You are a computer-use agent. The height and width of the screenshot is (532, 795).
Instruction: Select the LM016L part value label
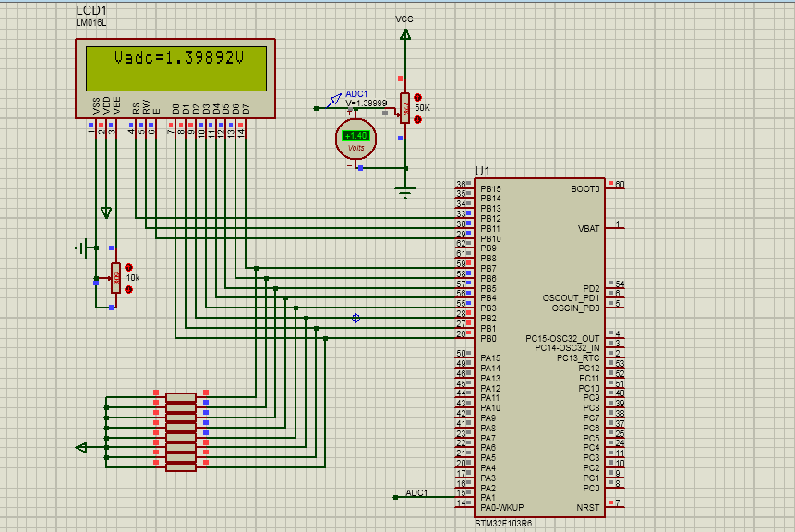click(91, 23)
